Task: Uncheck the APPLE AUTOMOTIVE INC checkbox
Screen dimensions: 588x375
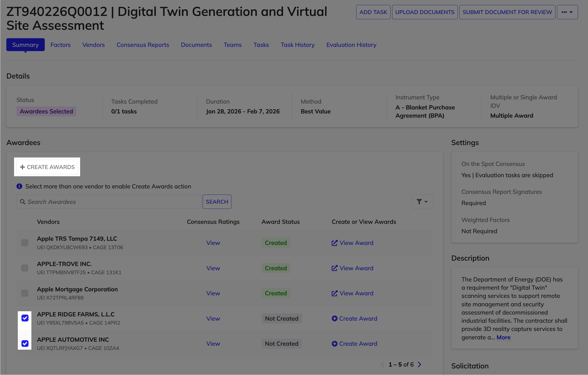Action: [x=25, y=344]
